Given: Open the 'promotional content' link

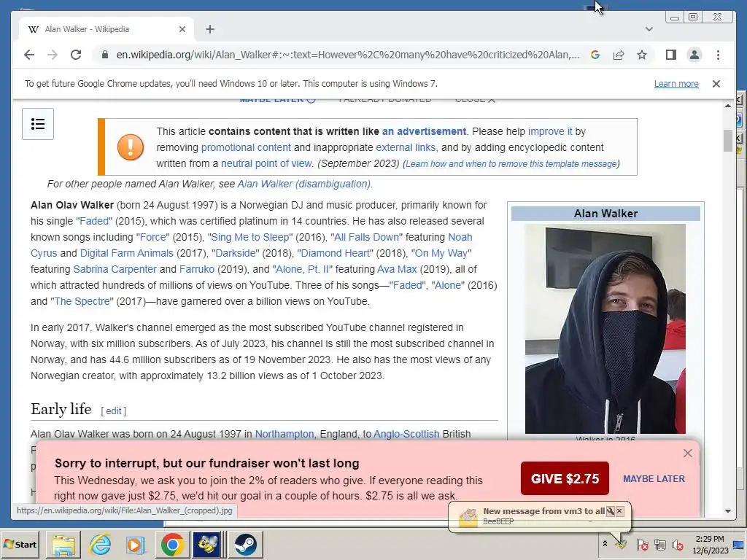Looking at the screenshot, I should [x=246, y=147].
